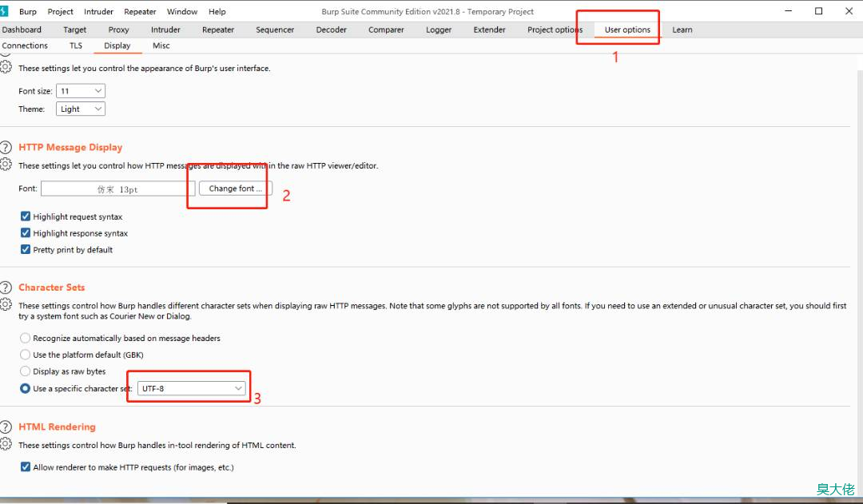Viewport: 863px width, 504px height.
Task: Toggle Highlight response syntax checkbox
Action: pos(26,232)
